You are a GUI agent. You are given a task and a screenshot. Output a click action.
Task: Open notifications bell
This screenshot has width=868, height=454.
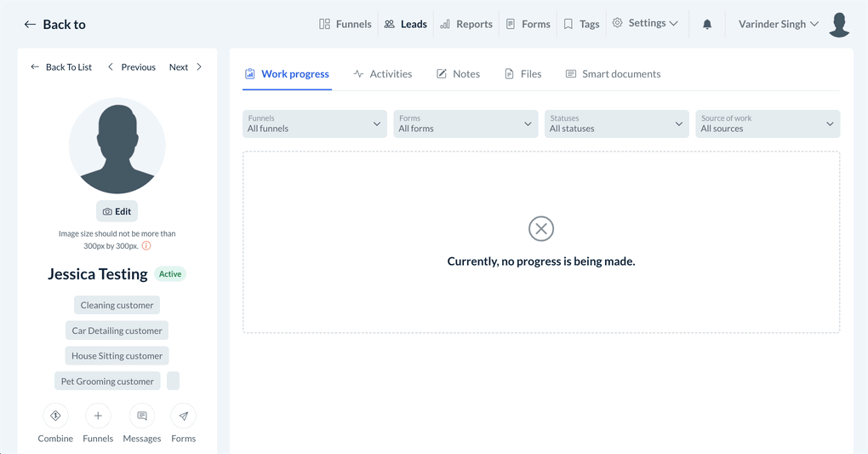(707, 25)
